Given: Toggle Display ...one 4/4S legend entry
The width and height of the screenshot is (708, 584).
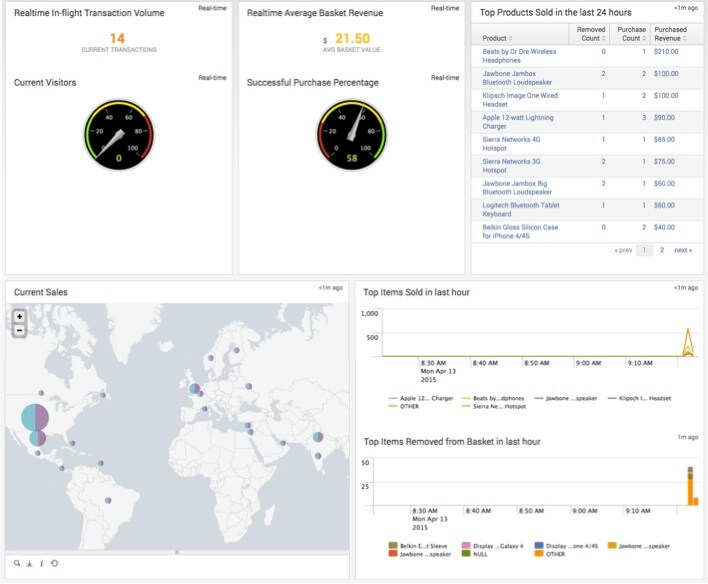Looking at the screenshot, I should coord(566,546).
